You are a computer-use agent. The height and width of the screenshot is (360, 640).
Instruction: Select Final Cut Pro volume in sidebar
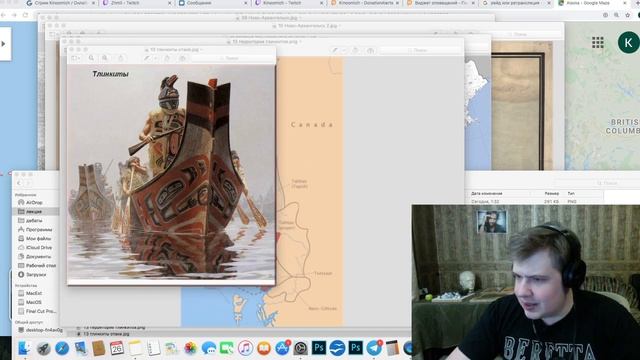click(36, 311)
